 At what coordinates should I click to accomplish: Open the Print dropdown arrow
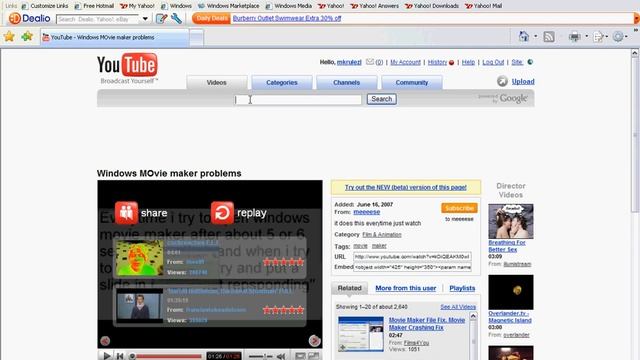(x=587, y=37)
